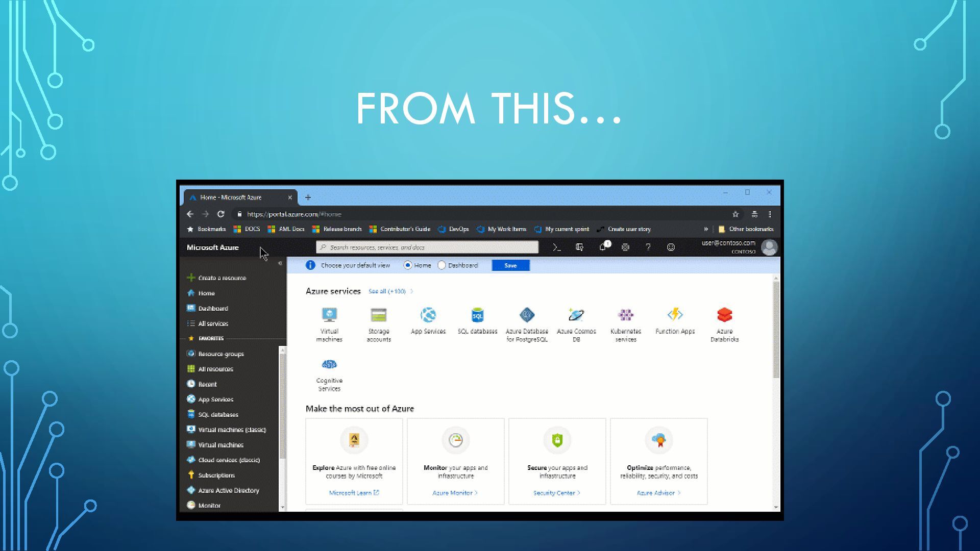This screenshot has height=551, width=980.
Task: Click the Virtual machines service icon
Action: tap(329, 315)
